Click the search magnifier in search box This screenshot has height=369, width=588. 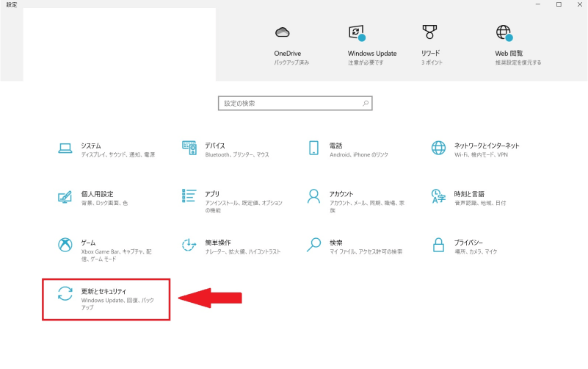(x=366, y=103)
